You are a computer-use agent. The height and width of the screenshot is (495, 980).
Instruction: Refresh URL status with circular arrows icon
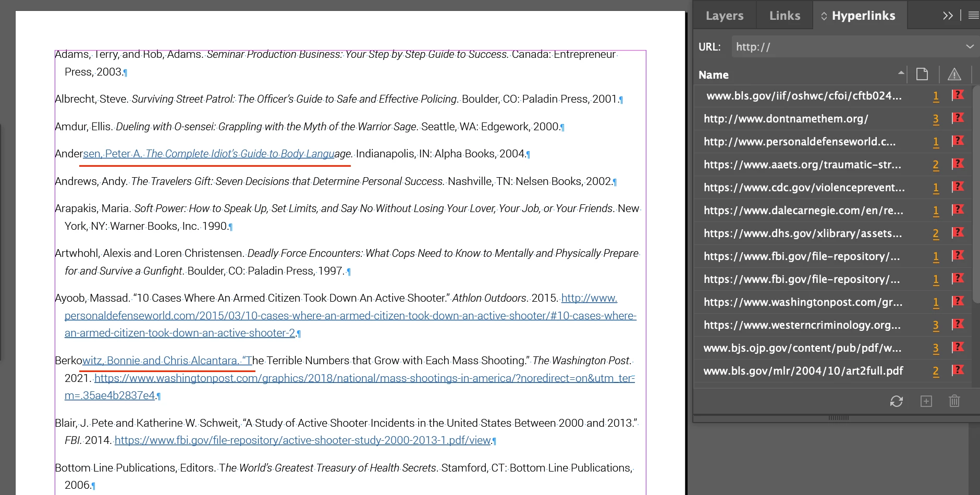coord(897,401)
